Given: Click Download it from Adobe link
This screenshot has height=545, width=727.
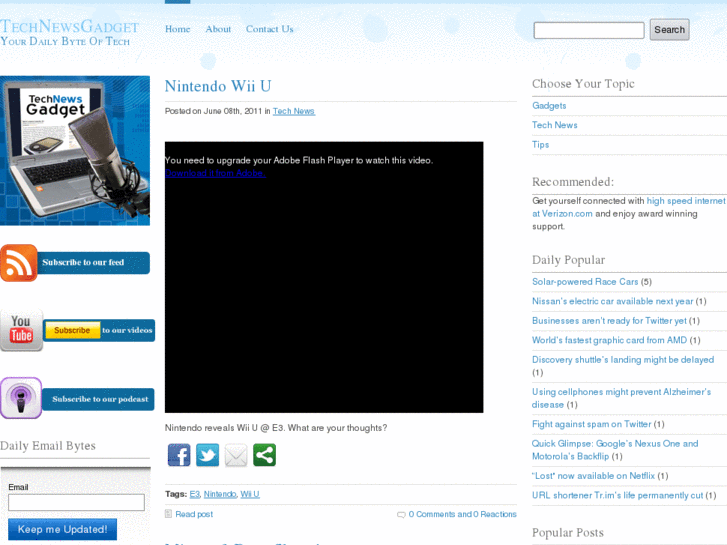Looking at the screenshot, I should coord(215,173).
